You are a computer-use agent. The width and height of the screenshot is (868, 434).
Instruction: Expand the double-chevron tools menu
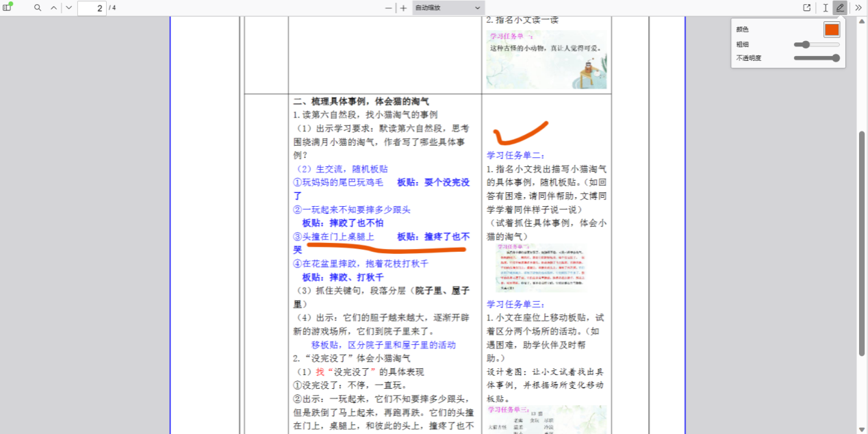(x=858, y=8)
